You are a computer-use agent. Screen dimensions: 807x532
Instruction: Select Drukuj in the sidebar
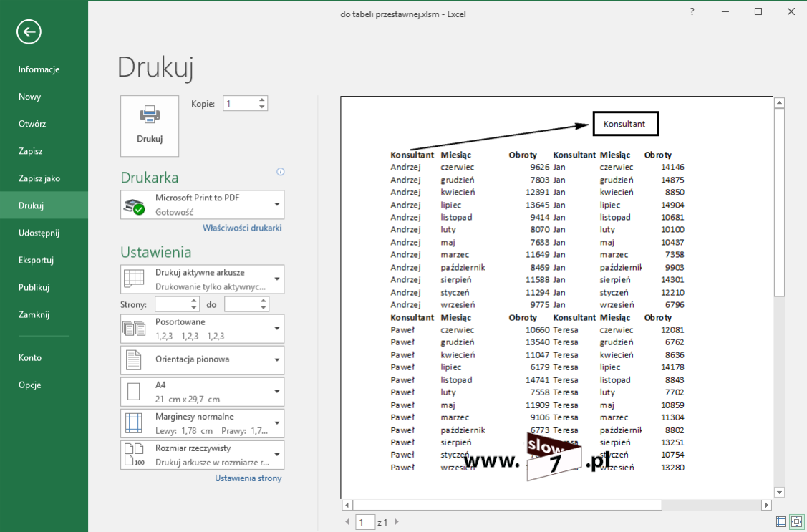coord(44,205)
